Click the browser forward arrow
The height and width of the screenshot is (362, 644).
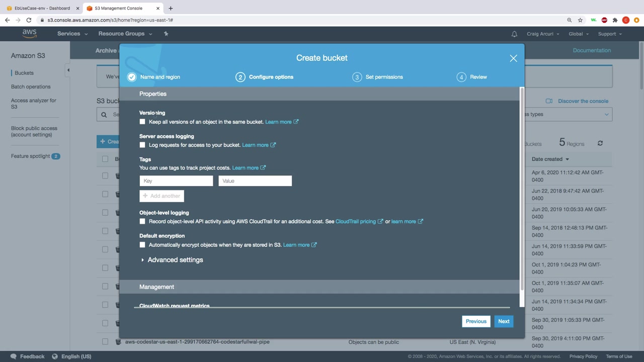(x=18, y=20)
